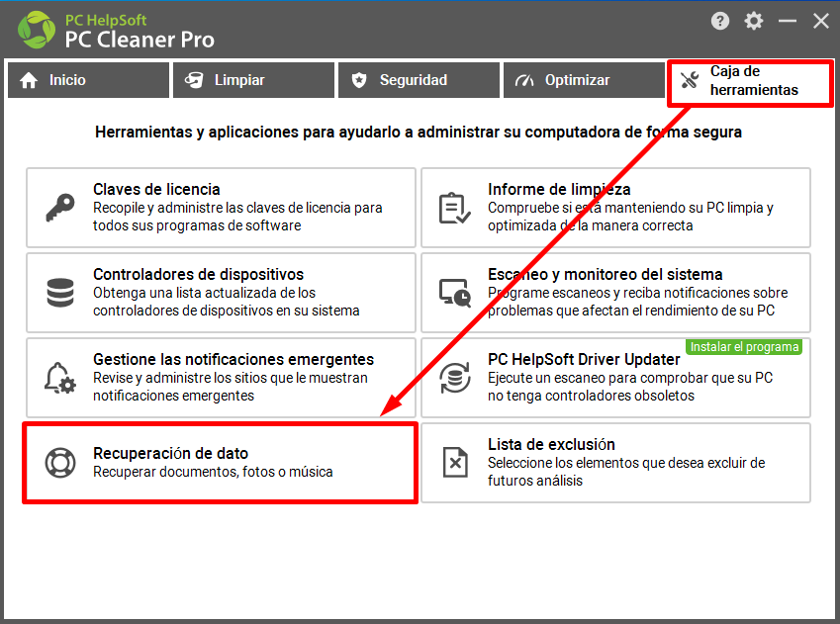Open Recuperación de dato tool
The height and width of the screenshot is (624, 840).
coord(221,463)
